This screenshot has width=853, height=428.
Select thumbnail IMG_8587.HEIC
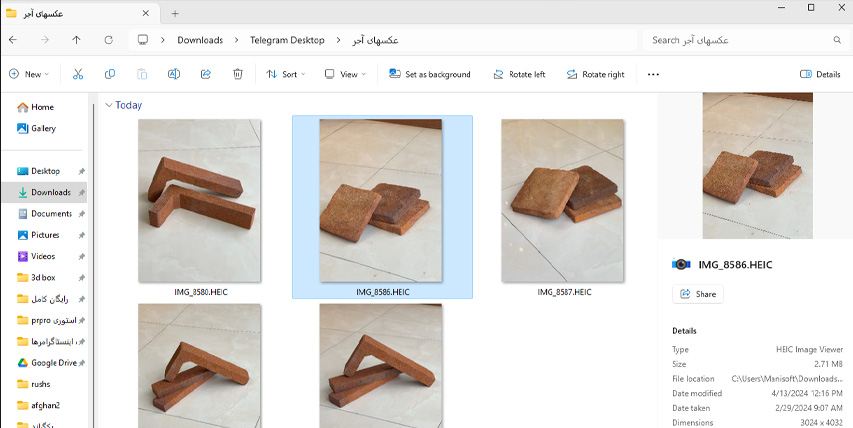click(x=563, y=201)
